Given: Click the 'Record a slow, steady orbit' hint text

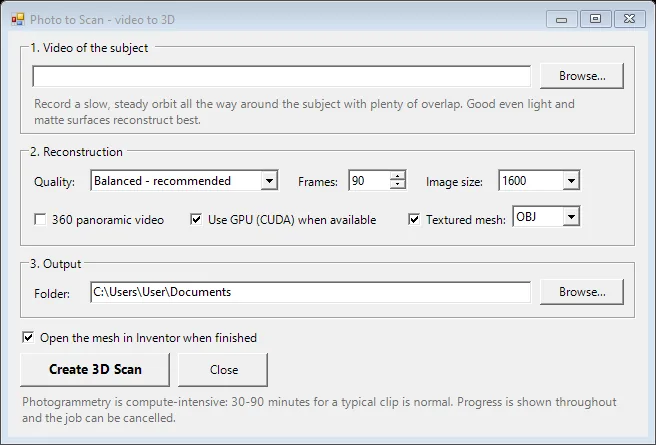Looking at the screenshot, I should tap(304, 112).
